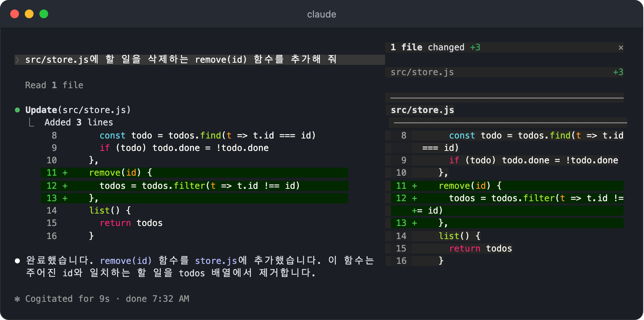The image size is (644, 320).
Task: Click the "1 file changed" header text
Action: 427,47
